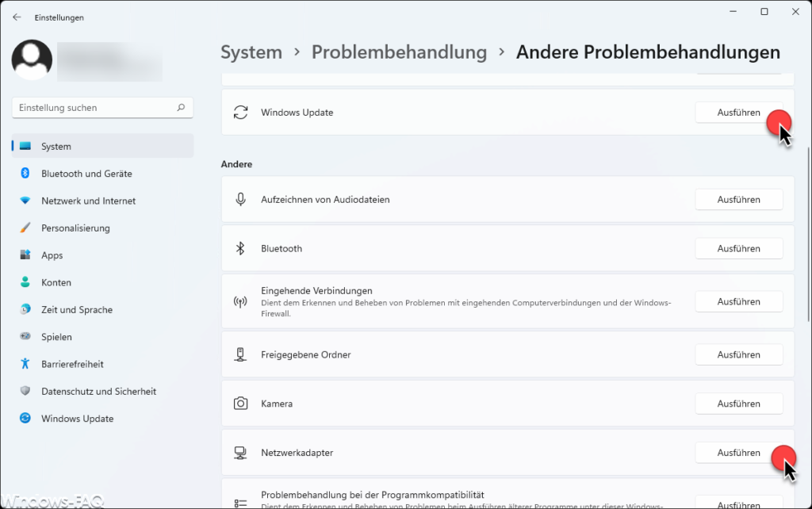Click the System monitor icon in sidebar
This screenshot has height=509, width=812.
click(25, 146)
